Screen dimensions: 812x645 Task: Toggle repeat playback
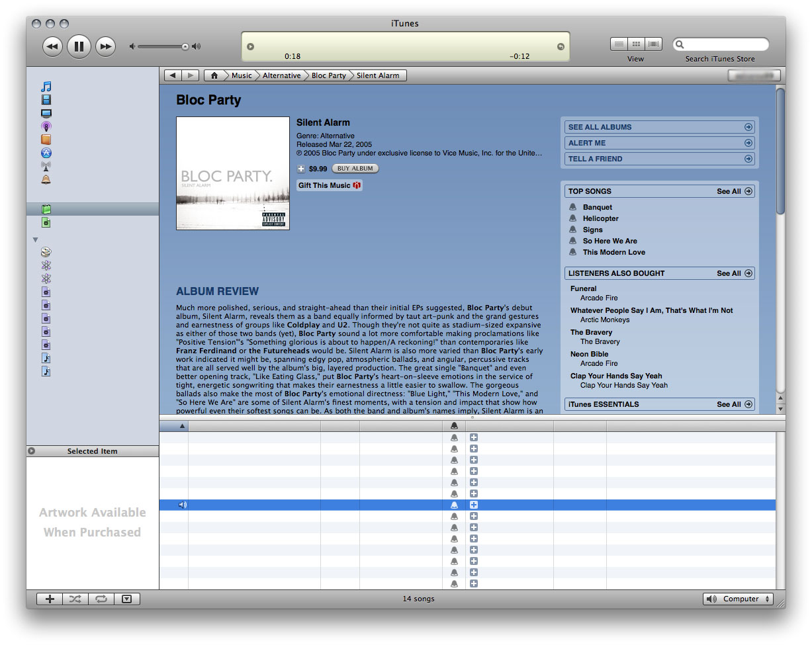[101, 599]
